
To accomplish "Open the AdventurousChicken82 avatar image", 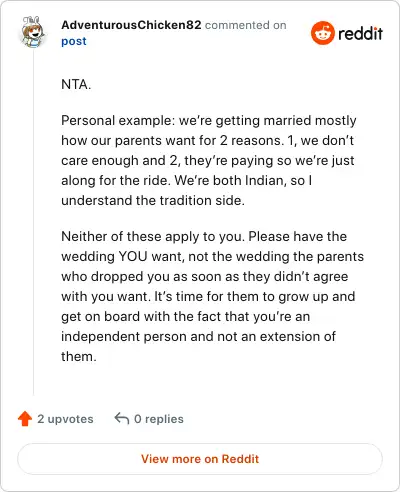I will (x=33, y=32).
